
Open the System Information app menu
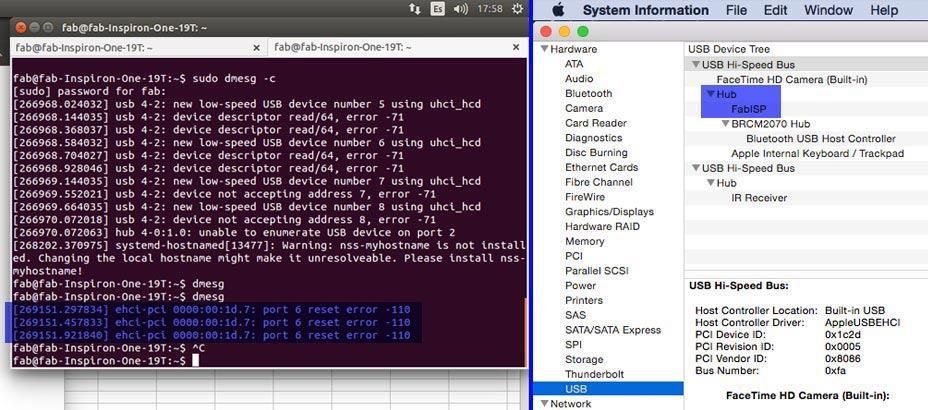[646, 10]
